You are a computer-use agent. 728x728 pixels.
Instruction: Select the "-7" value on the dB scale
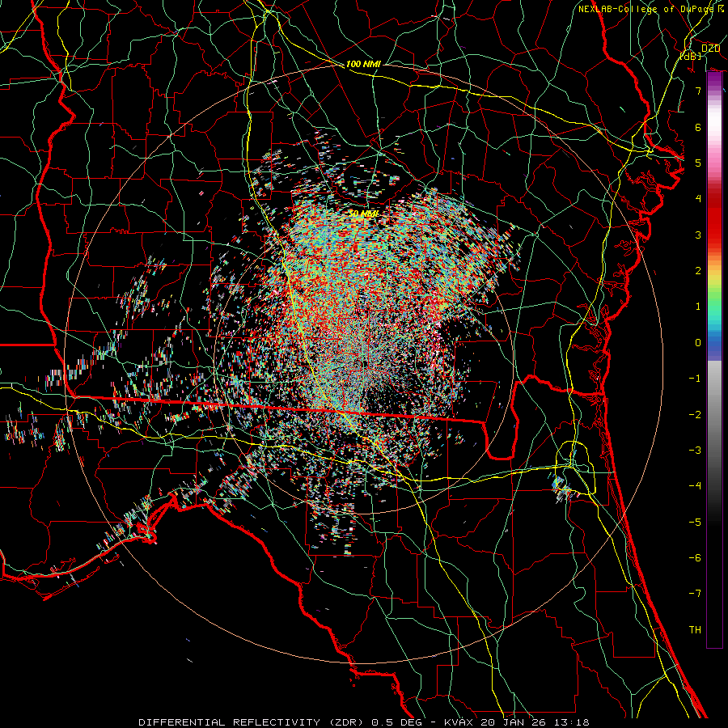[x=695, y=594]
